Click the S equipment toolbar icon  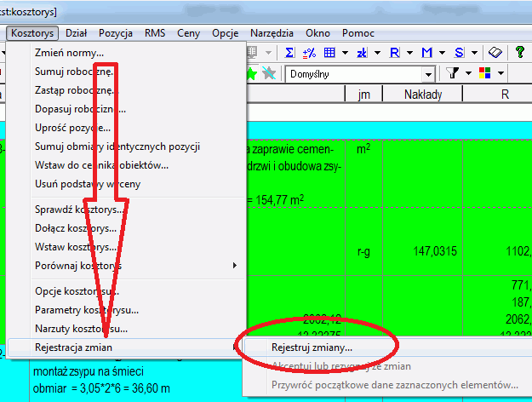click(x=460, y=53)
